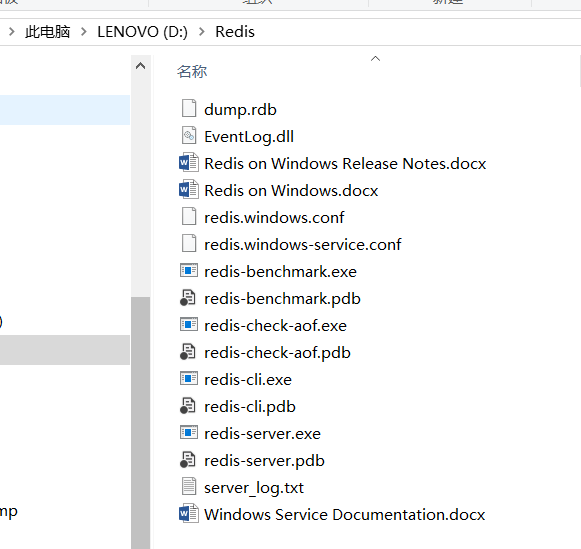
Task: Navigate to LENOVO (D:) in the breadcrumb
Action: tap(142, 32)
